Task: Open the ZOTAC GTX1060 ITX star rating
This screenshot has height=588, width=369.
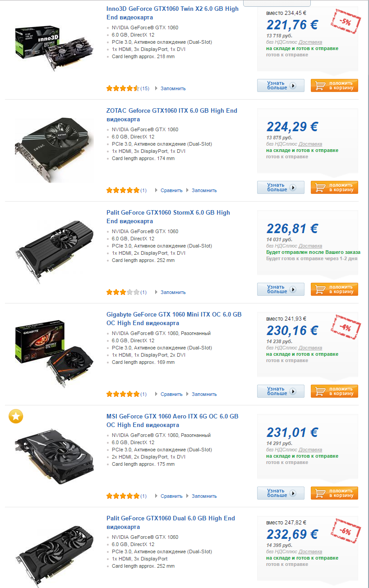Action: [x=123, y=190]
